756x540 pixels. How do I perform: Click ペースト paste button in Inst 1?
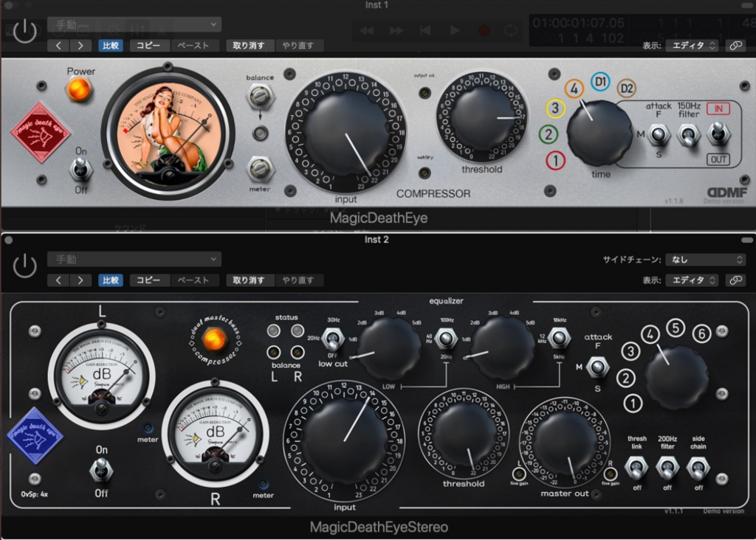click(x=193, y=46)
